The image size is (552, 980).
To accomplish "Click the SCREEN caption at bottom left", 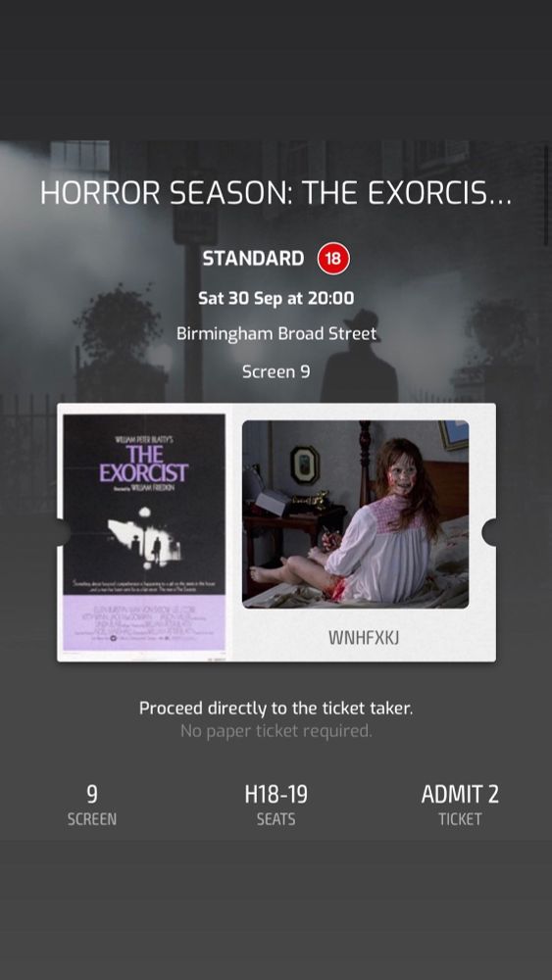I will (x=92, y=819).
